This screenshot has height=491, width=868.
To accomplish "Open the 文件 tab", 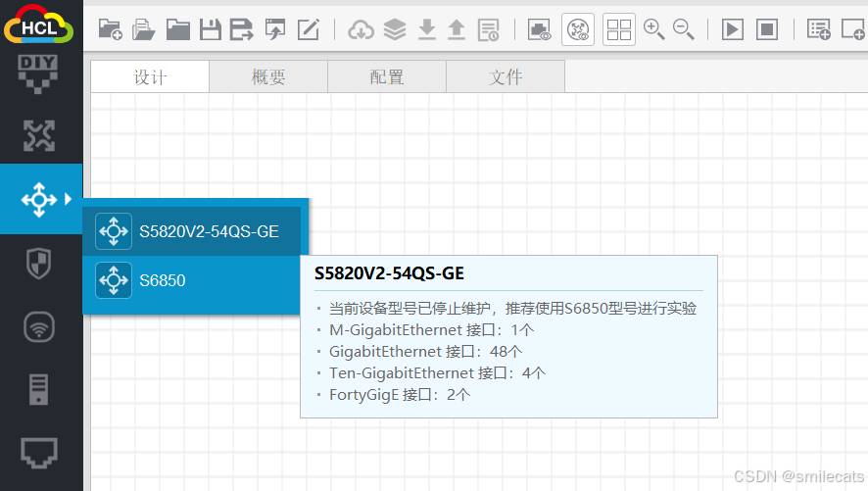I will (506, 76).
